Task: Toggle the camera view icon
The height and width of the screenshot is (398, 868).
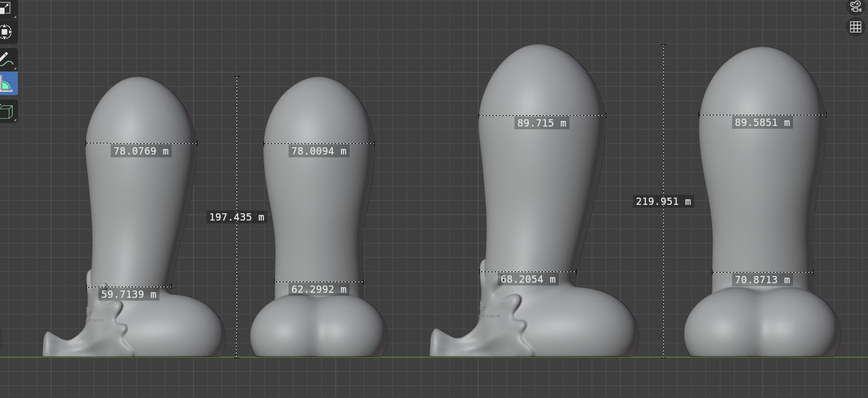Action: (855, 7)
